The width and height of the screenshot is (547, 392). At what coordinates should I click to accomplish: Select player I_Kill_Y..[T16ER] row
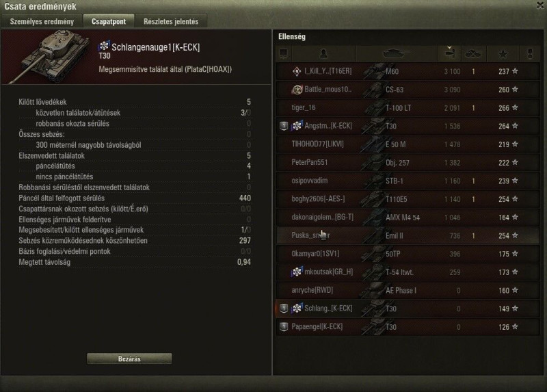(x=408, y=71)
